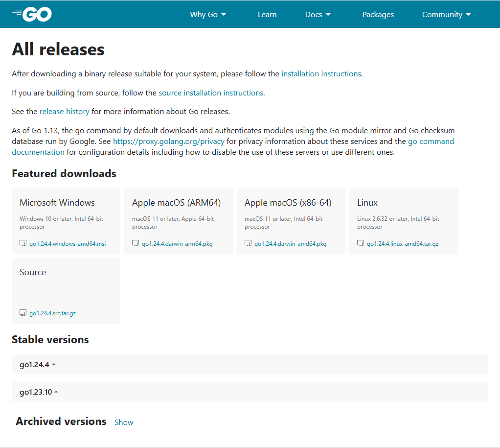
Task: Click the download icon beside go1.24.4.windows-amd64.msi
Action: click(23, 243)
